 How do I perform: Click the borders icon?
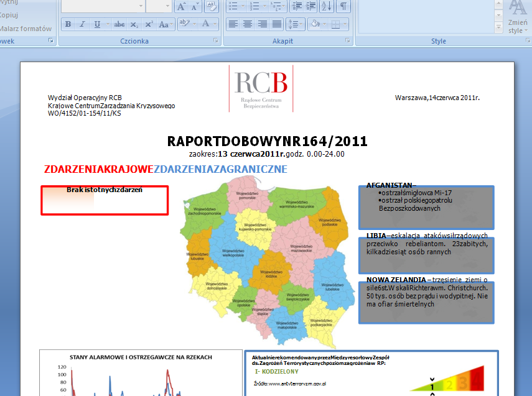(335, 24)
